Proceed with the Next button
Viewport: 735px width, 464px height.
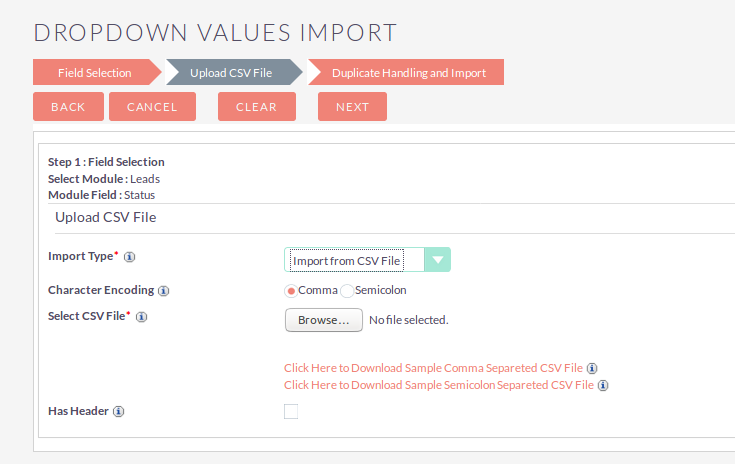pos(352,106)
